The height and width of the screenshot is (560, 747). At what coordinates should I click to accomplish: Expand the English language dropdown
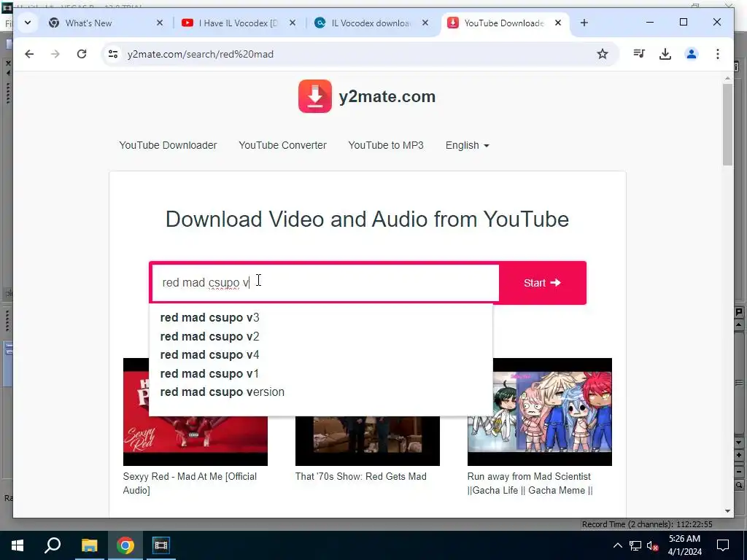click(468, 145)
